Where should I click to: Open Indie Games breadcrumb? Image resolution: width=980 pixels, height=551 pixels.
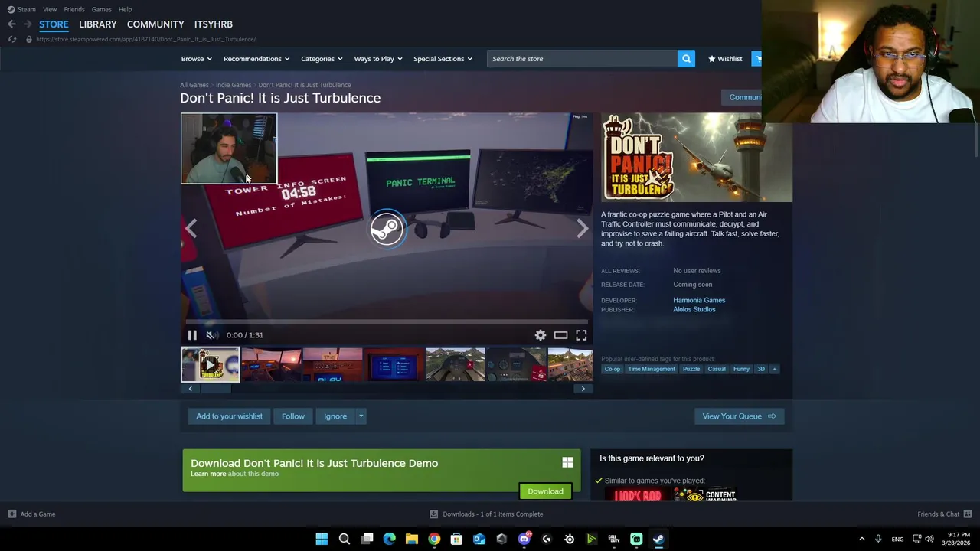[x=234, y=85]
